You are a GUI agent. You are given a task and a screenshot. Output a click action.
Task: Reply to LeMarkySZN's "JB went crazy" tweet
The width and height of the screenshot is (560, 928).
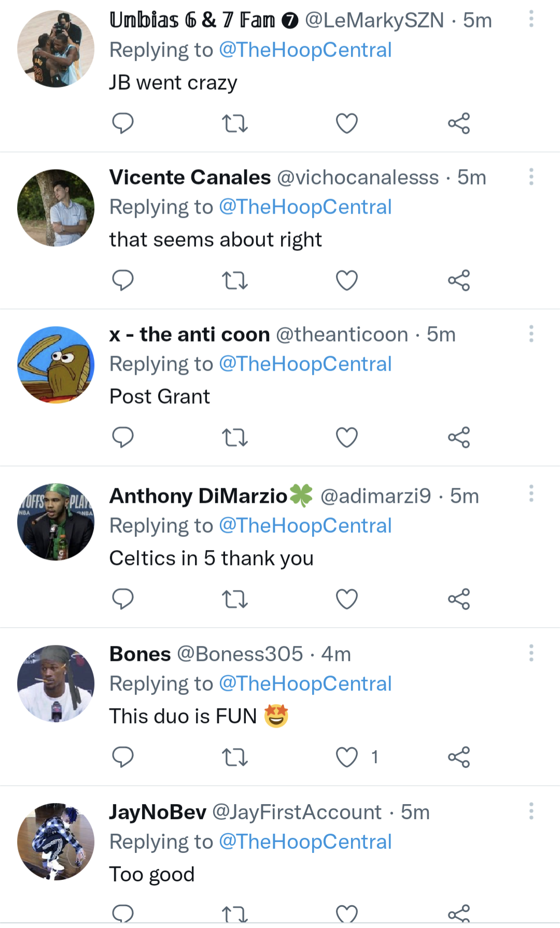tap(123, 123)
